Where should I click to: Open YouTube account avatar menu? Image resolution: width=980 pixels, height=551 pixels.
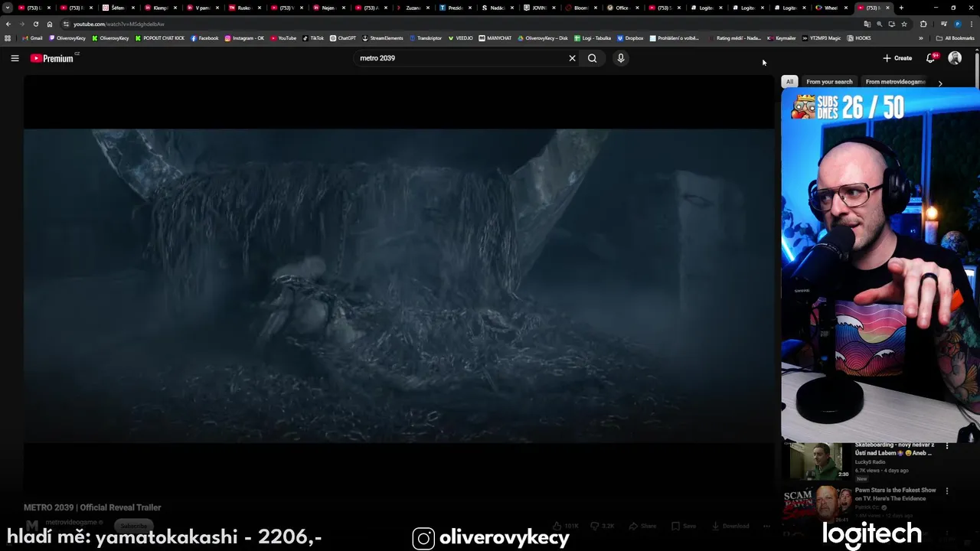click(x=955, y=58)
